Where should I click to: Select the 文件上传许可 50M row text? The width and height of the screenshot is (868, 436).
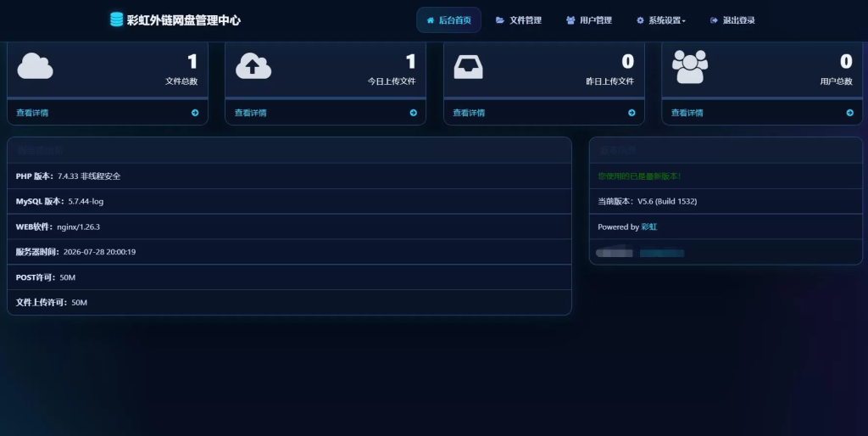pos(52,303)
